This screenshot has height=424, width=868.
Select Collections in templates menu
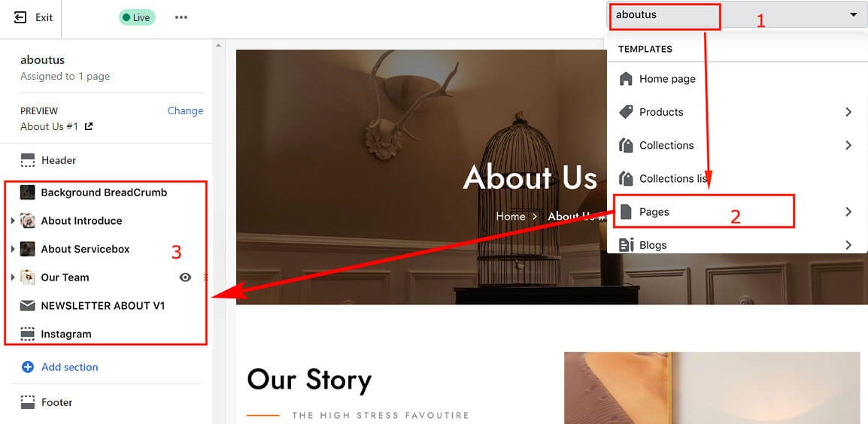737,145
